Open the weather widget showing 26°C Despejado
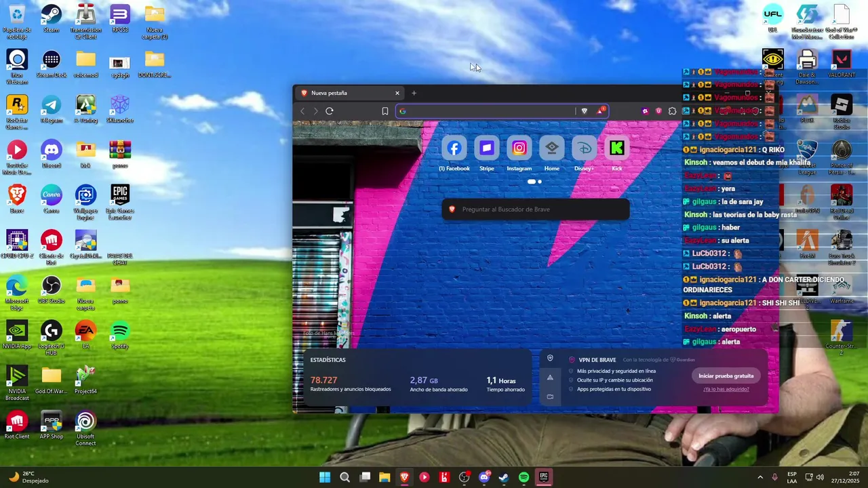 coord(28,477)
